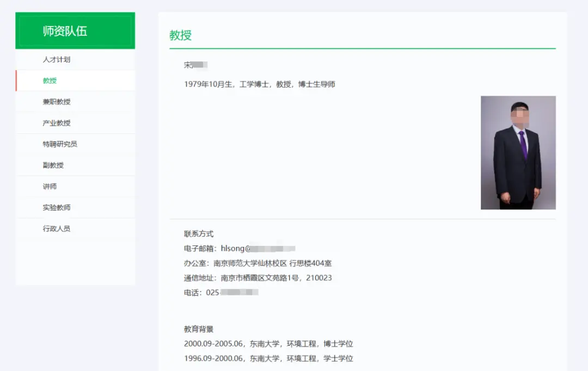Click the office location 行思楼404室 text

[310, 263]
